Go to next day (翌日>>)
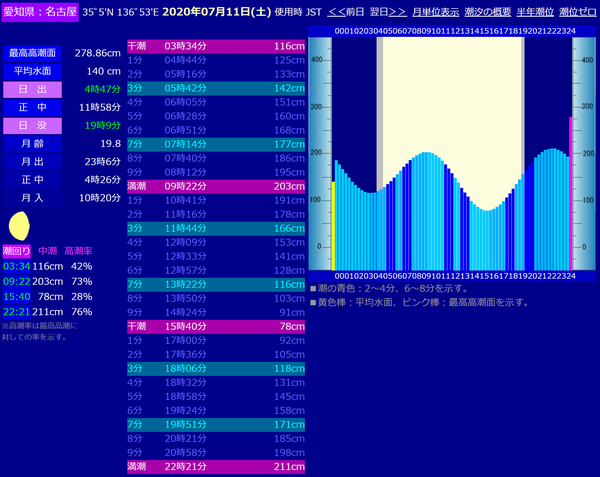Viewport: 600px width, 477px height. click(388, 11)
